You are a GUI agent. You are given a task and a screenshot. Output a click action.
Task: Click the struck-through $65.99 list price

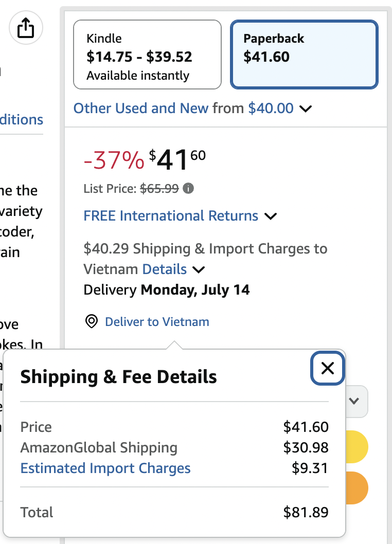(x=159, y=188)
